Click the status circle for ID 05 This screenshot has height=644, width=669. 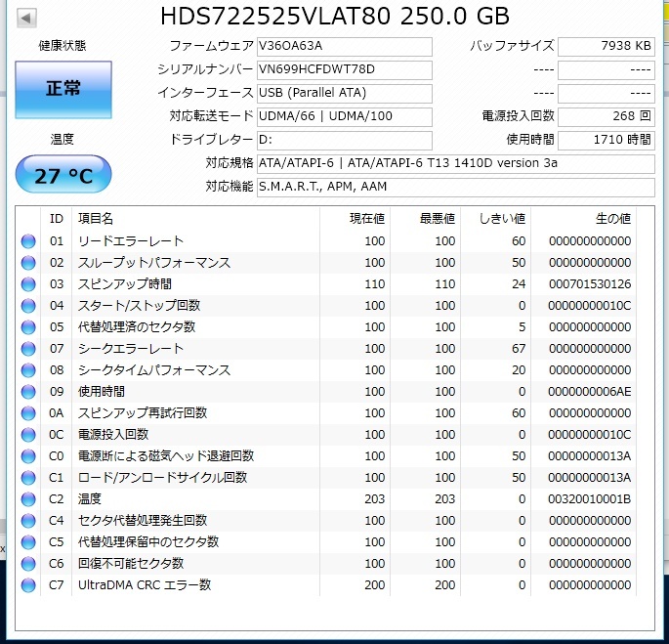click(x=28, y=327)
